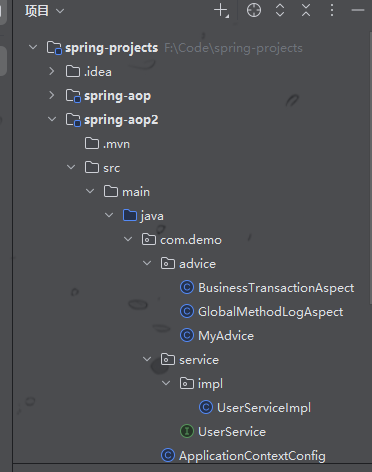372x472 pixels.
Task: Click the BusinessTransactionAspect class icon
Action: (x=187, y=287)
